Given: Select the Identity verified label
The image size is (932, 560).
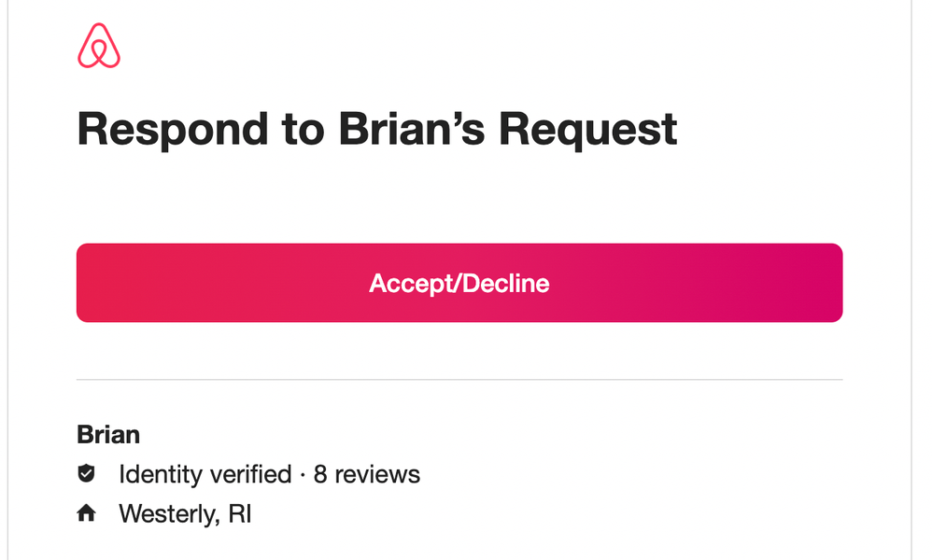Looking at the screenshot, I should point(205,474).
